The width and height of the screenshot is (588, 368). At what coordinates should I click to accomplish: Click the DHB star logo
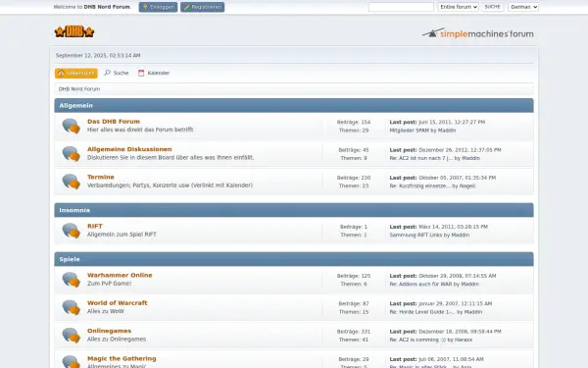[74, 32]
